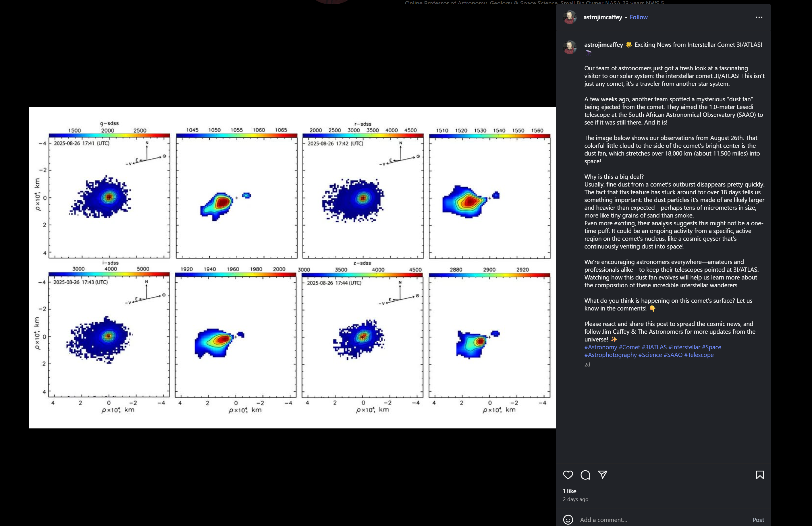The height and width of the screenshot is (526, 812).
Task: Open the emoji picker in comment box
Action: tap(568, 519)
